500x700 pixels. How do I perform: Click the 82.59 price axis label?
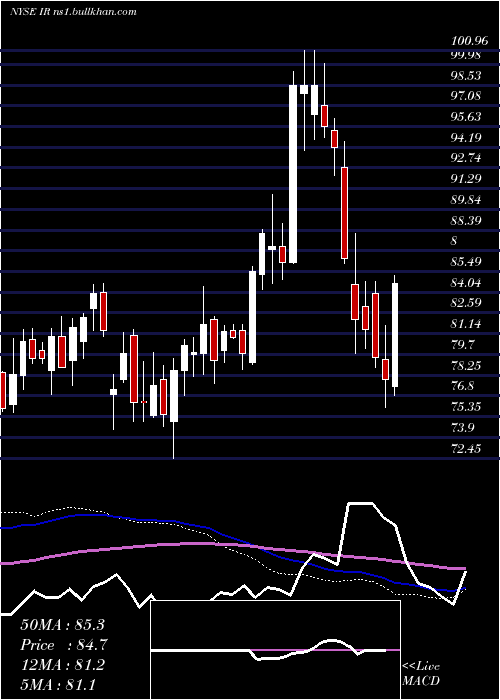pyautogui.click(x=466, y=303)
